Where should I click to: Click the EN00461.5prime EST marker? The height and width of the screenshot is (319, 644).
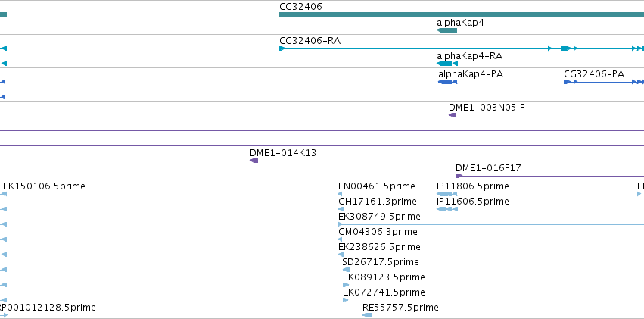click(340, 194)
